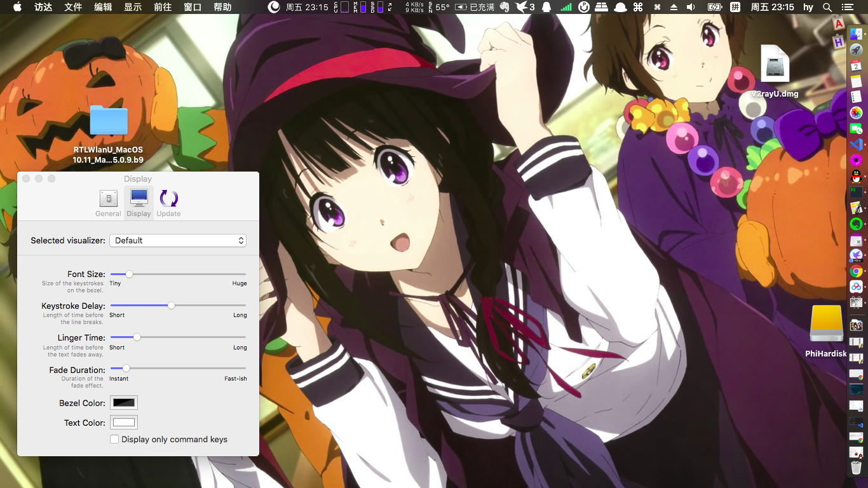The width and height of the screenshot is (868, 488).
Task: Open the 窗口 menu
Action: (x=193, y=7)
